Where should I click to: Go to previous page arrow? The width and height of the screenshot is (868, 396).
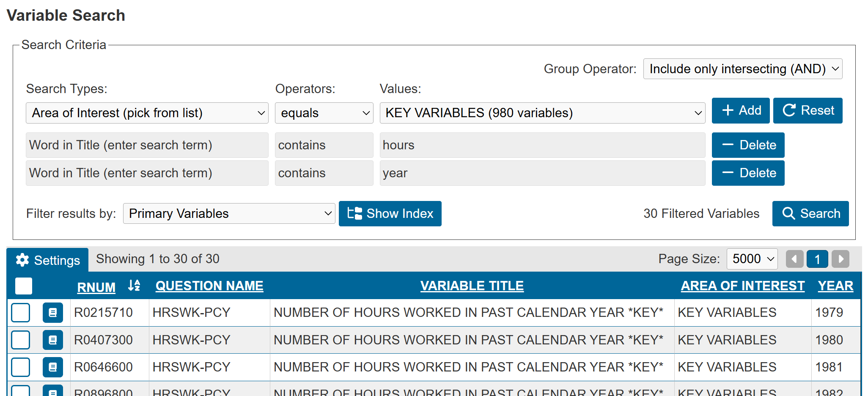click(794, 259)
